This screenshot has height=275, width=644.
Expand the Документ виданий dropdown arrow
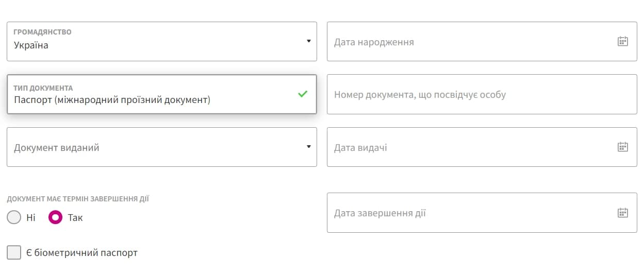pos(308,147)
